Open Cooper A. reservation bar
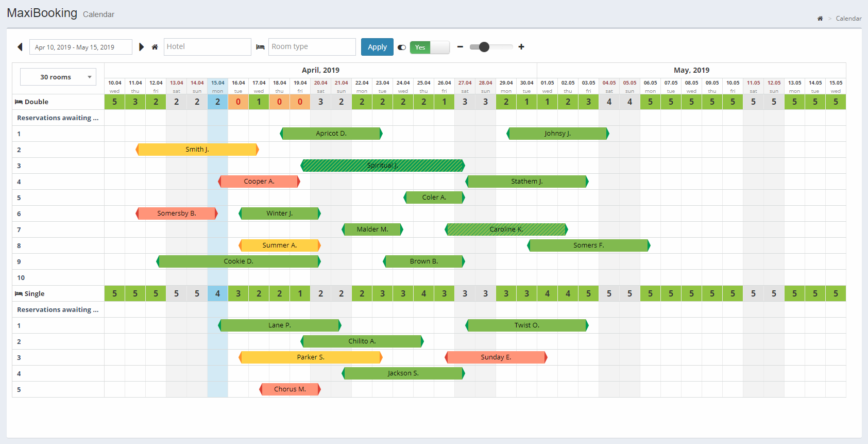 259,182
